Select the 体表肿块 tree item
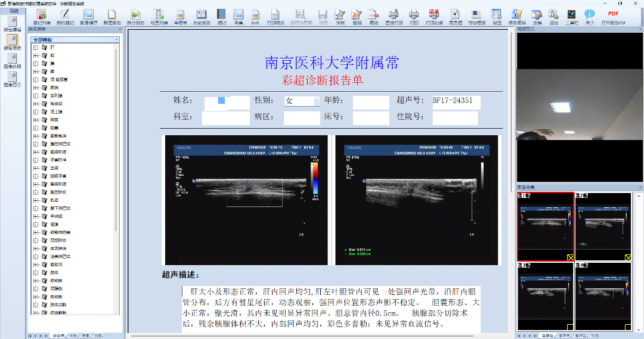The width and height of the screenshot is (644, 339). pyautogui.click(x=58, y=248)
